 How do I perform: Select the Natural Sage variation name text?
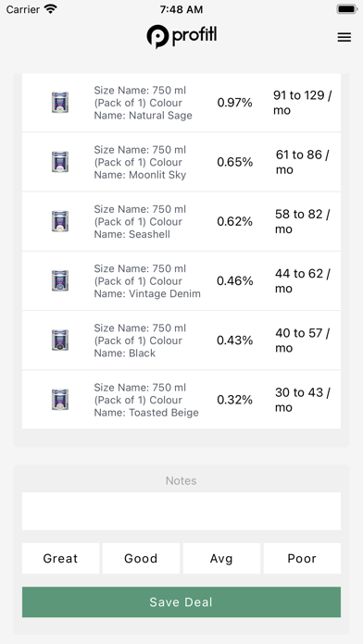coord(143,103)
